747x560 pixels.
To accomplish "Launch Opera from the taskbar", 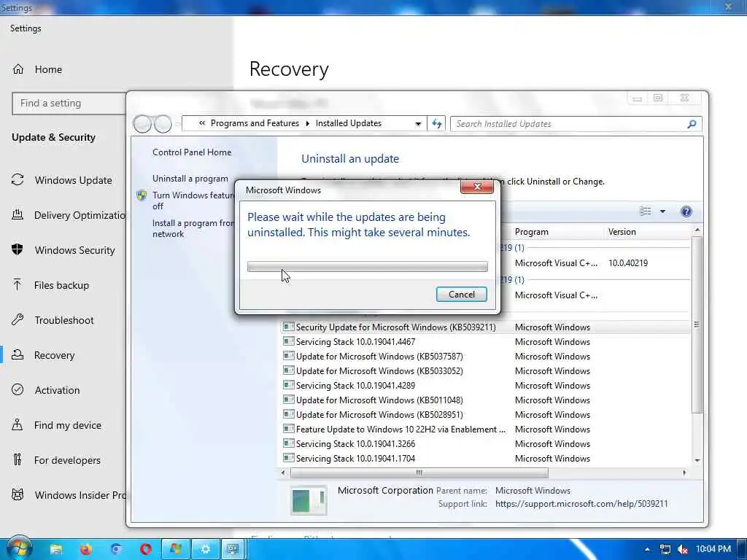I will (x=146, y=549).
